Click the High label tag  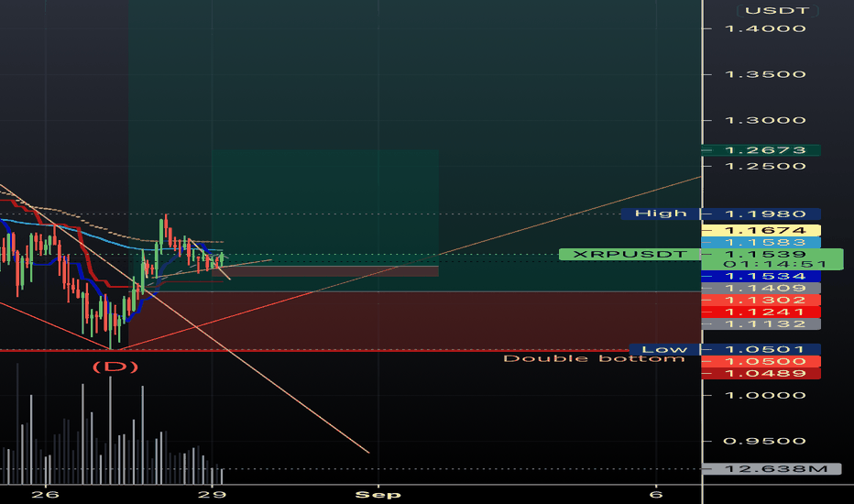tap(660, 214)
